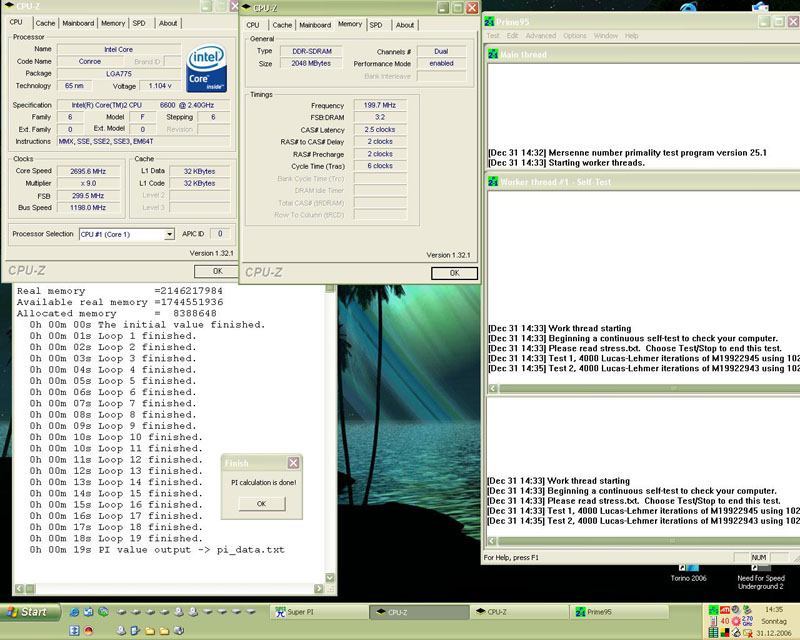The image size is (800, 640).
Task: Switch to Mainboard tab in right CPU-Z window
Action: click(315, 24)
